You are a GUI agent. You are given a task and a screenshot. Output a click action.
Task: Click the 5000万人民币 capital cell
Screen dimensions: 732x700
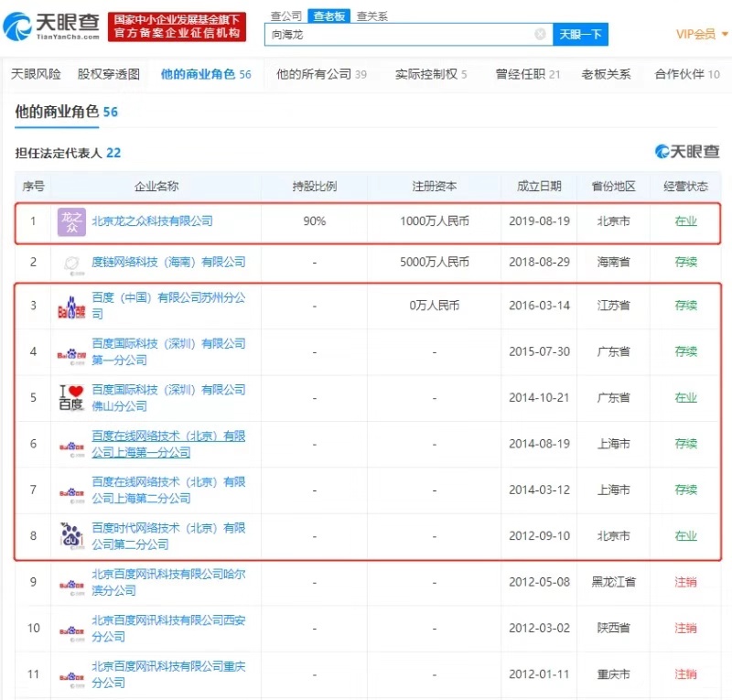434,262
